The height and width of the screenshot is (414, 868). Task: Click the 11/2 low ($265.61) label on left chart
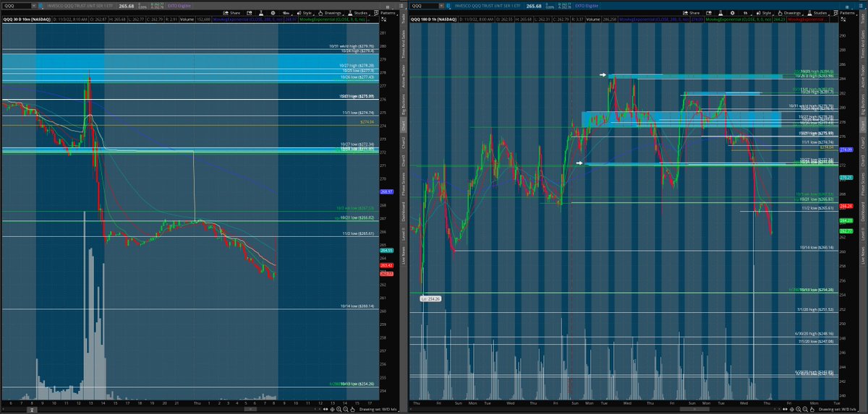click(x=358, y=234)
